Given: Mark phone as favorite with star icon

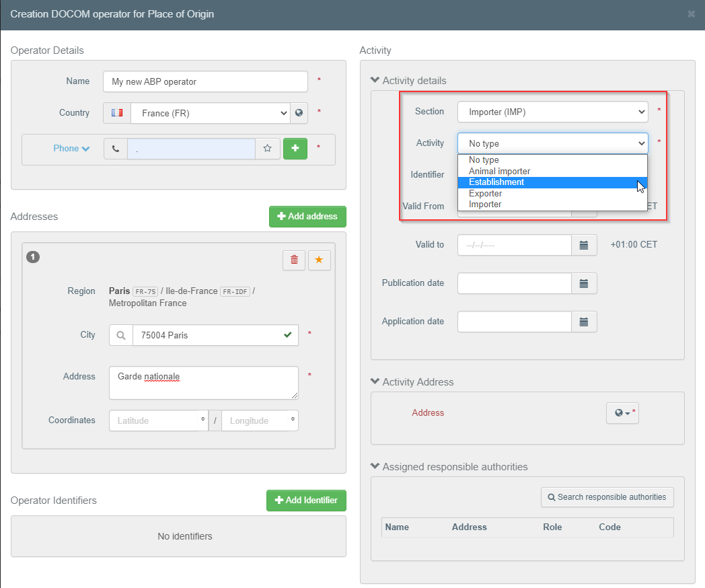Looking at the screenshot, I should click(268, 149).
